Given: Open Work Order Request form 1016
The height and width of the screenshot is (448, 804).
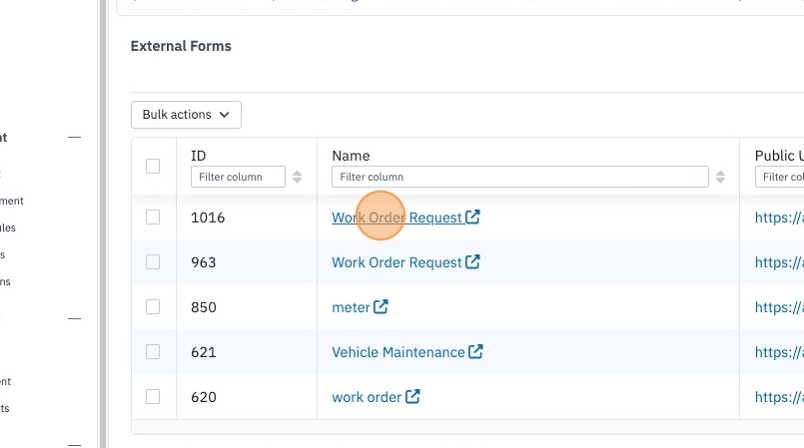Looking at the screenshot, I should click(397, 218).
